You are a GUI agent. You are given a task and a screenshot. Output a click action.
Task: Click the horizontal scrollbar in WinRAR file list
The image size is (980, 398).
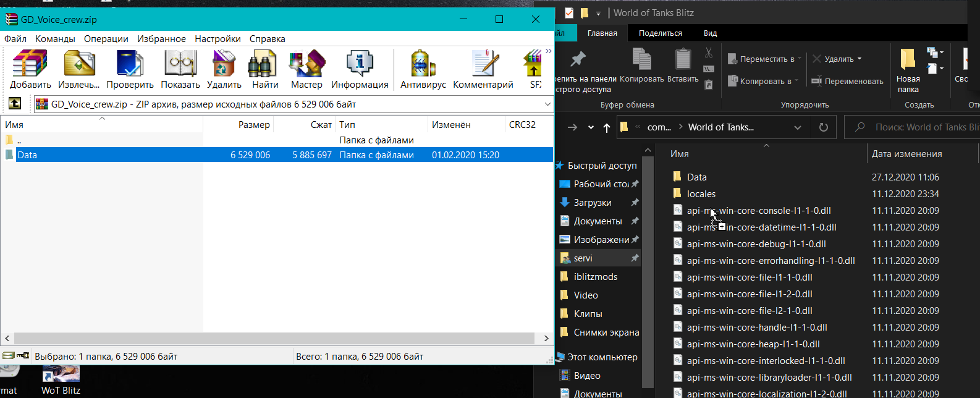point(274,338)
